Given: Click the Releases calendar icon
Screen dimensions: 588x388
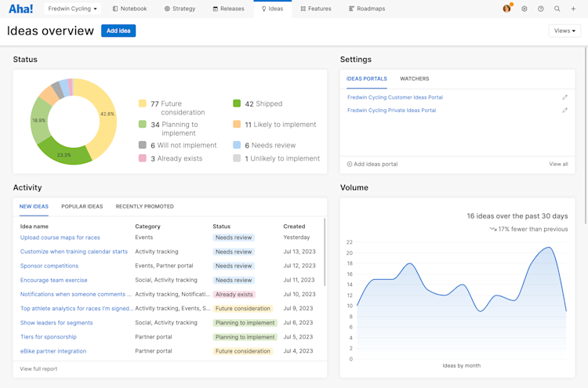Looking at the screenshot, I should [216, 9].
